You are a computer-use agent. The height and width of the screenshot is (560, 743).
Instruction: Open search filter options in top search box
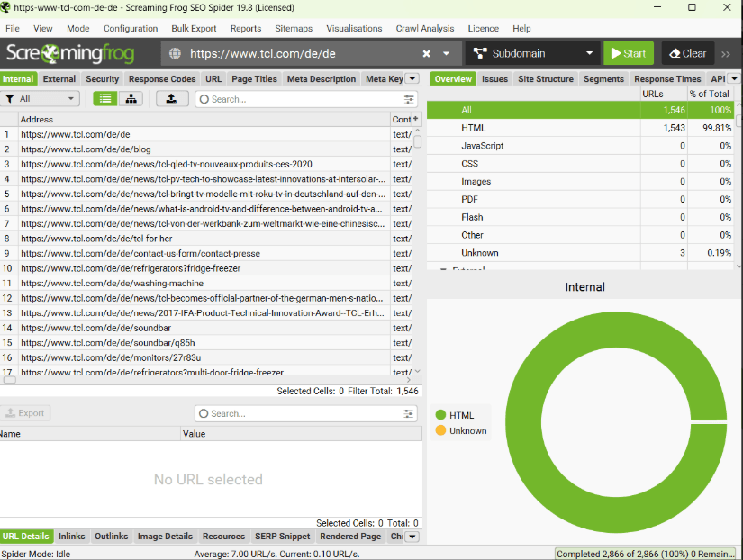(x=410, y=99)
